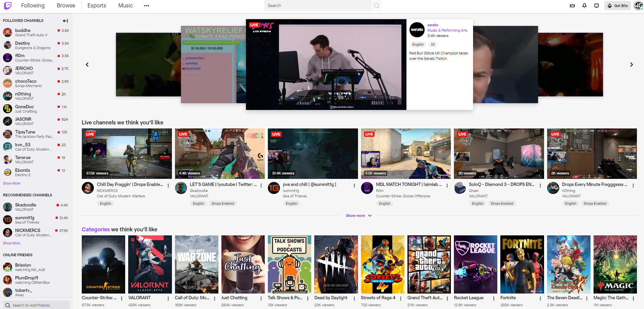
Task: Show more followed channels
Action: point(11,183)
